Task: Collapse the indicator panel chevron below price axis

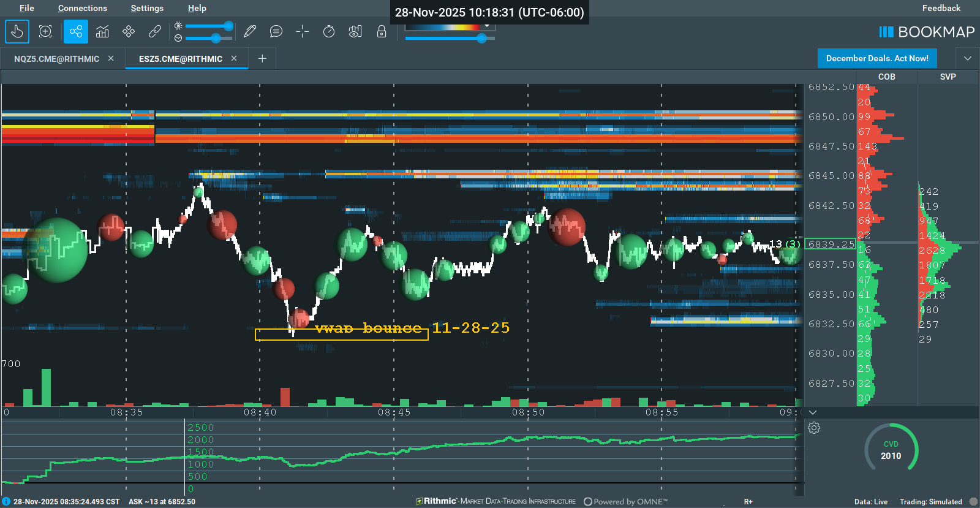Action: (813, 412)
